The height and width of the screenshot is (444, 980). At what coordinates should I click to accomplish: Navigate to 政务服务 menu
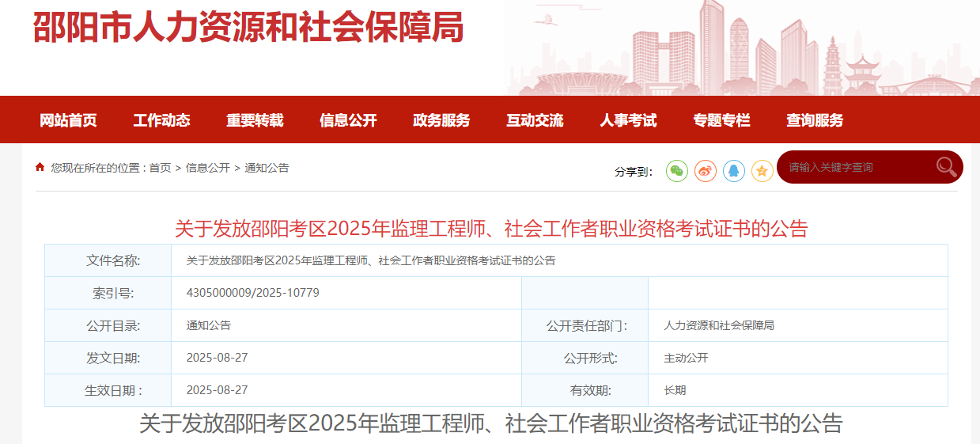[x=441, y=120]
